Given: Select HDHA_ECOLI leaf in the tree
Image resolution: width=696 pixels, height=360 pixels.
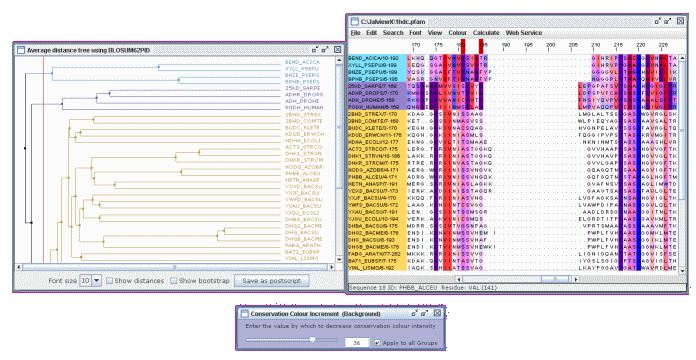Looking at the screenshot, I should pyautogui.click(x=304, y=140).
